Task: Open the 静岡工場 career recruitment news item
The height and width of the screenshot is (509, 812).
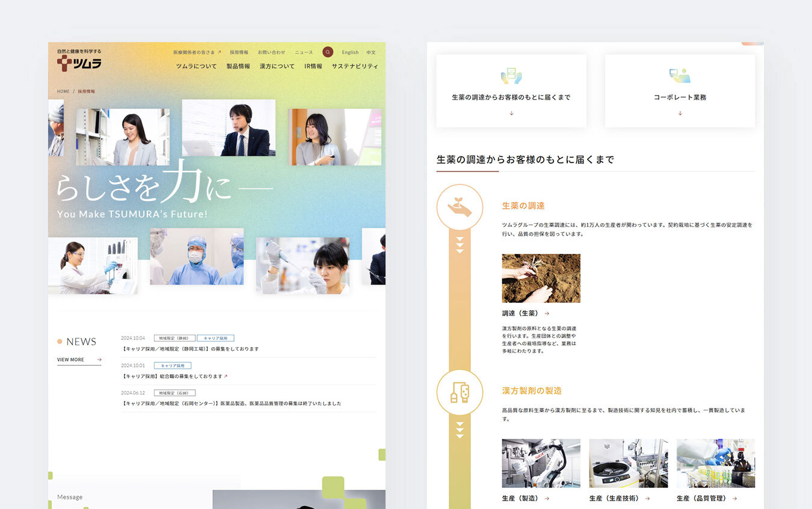Action: (x=190, y=349)
